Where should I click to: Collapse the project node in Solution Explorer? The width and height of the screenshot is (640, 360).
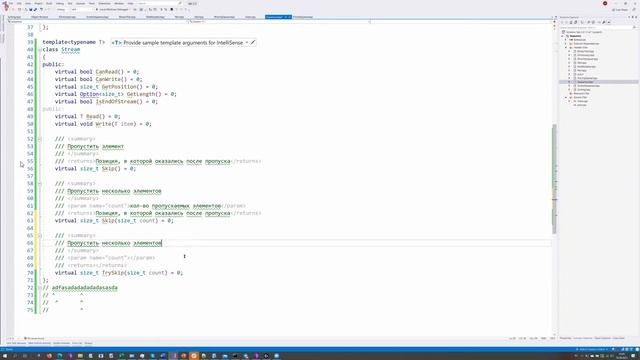point(562,36)
